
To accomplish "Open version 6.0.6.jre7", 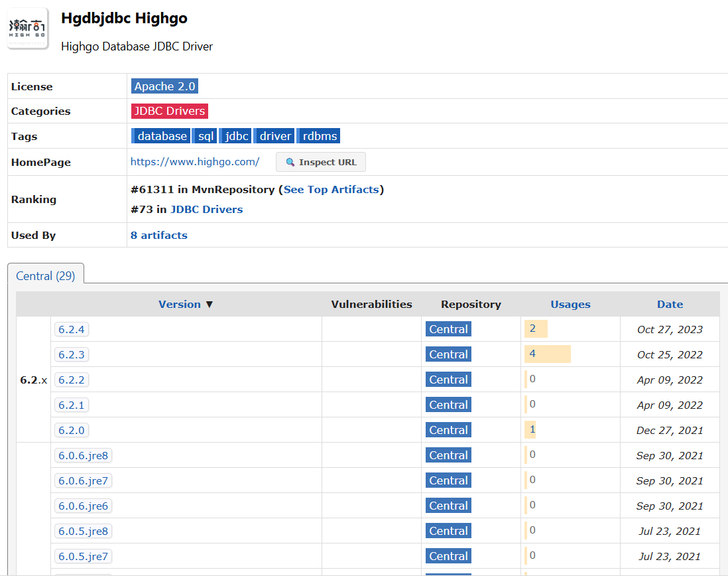I will coord(83,480).
